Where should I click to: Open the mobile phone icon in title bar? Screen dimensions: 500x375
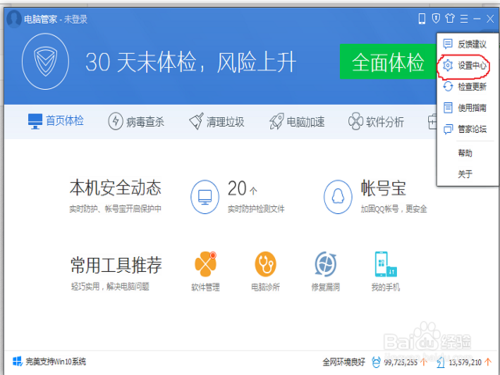pyautogui.click(x=422, y=19)
